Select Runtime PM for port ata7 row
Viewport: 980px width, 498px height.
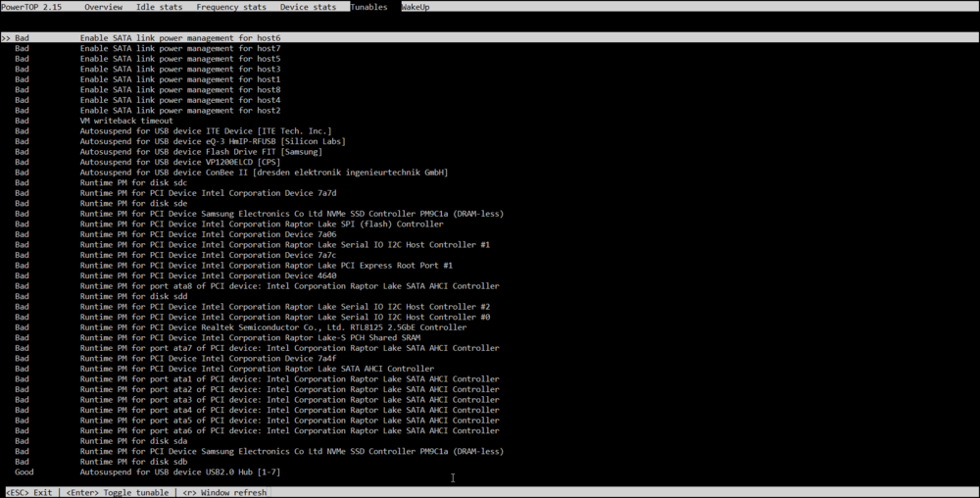(x=257, y=347)
